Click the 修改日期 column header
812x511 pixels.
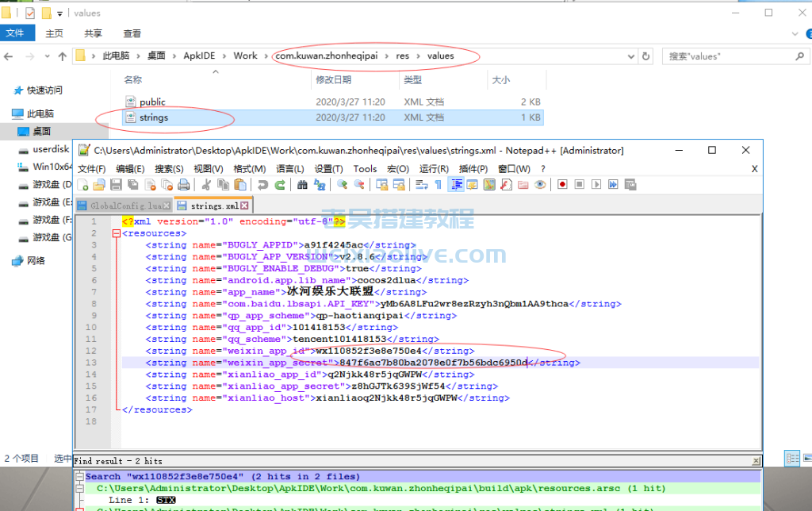click(333, 80)
